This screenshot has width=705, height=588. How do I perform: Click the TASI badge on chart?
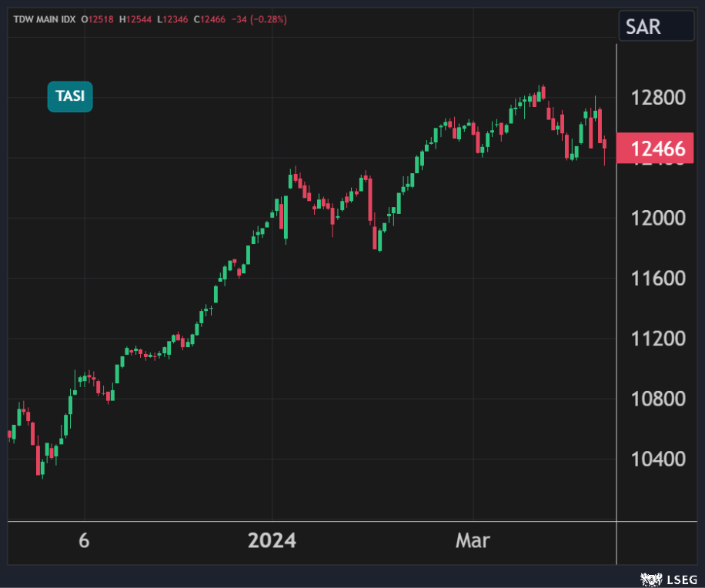coord(70,97)
